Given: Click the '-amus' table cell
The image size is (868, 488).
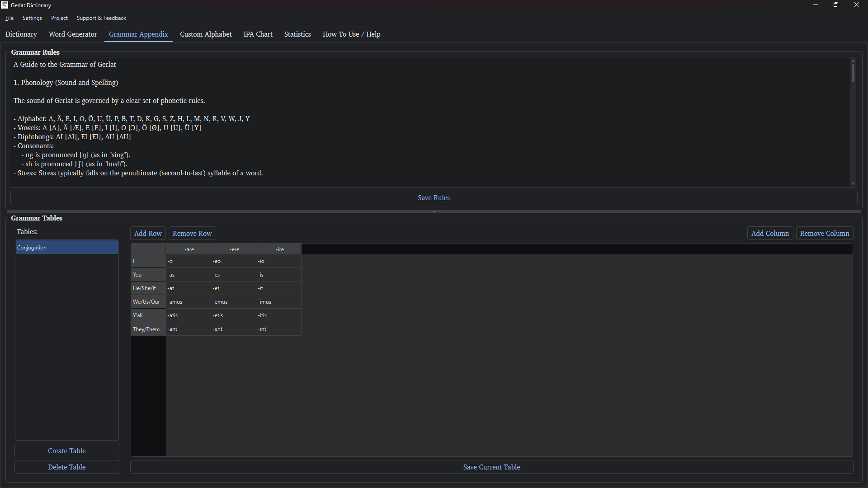Looking at the screenshot, I should click(x=189, y=302).
